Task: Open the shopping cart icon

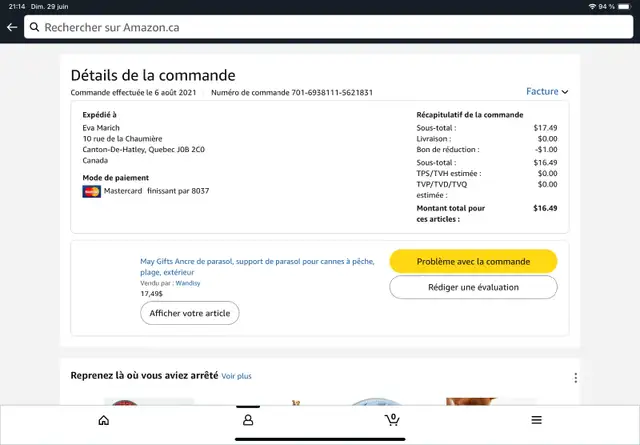Action: (392, 420)
